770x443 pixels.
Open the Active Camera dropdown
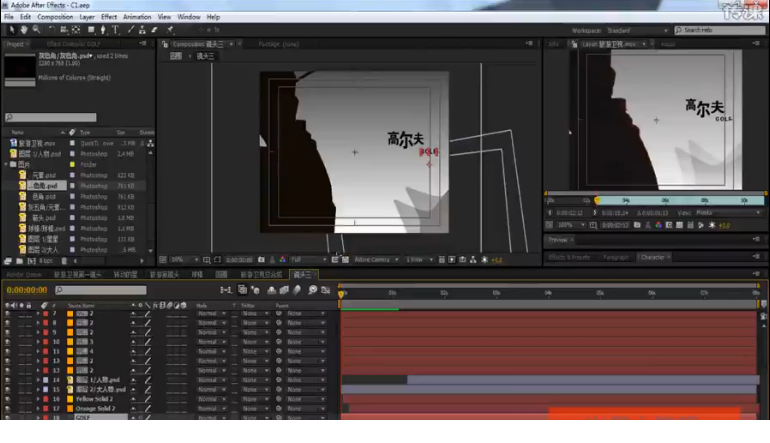(x=376, y=260)
